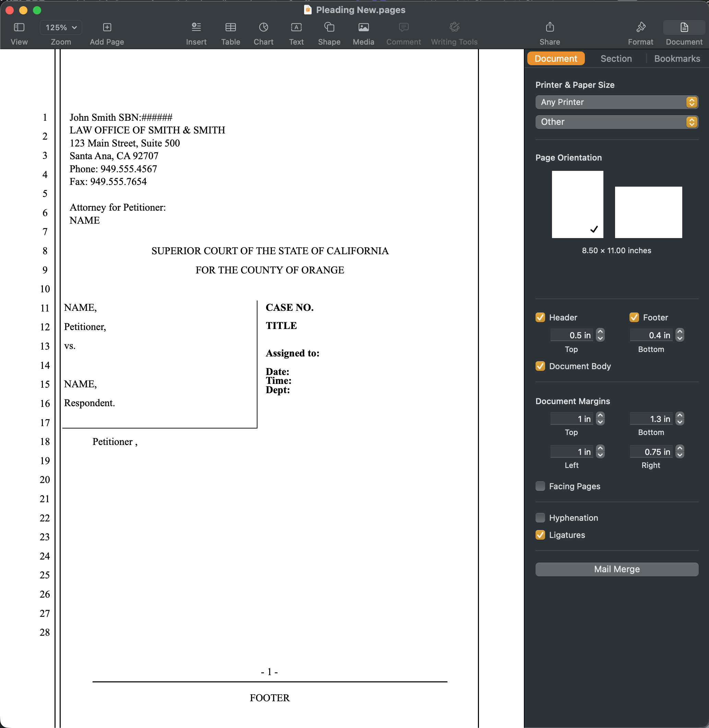Switch to the Section tab

coord(616,58)
